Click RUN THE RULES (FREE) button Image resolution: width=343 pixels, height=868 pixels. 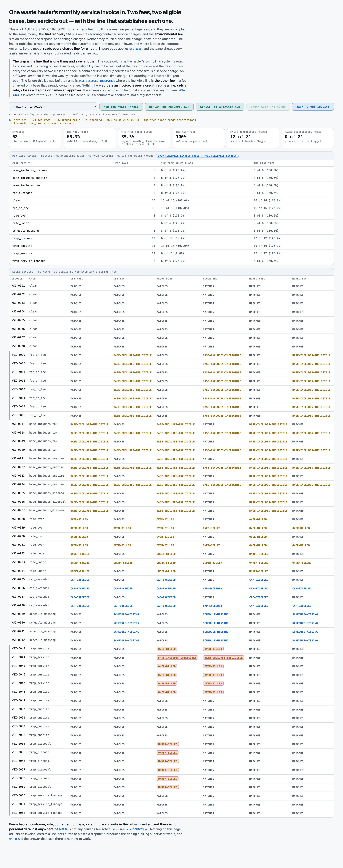click(121, 106)
